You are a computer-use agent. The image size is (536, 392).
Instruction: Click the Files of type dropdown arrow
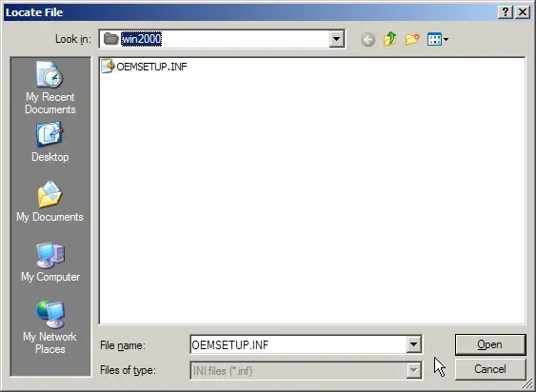(413, 370)
